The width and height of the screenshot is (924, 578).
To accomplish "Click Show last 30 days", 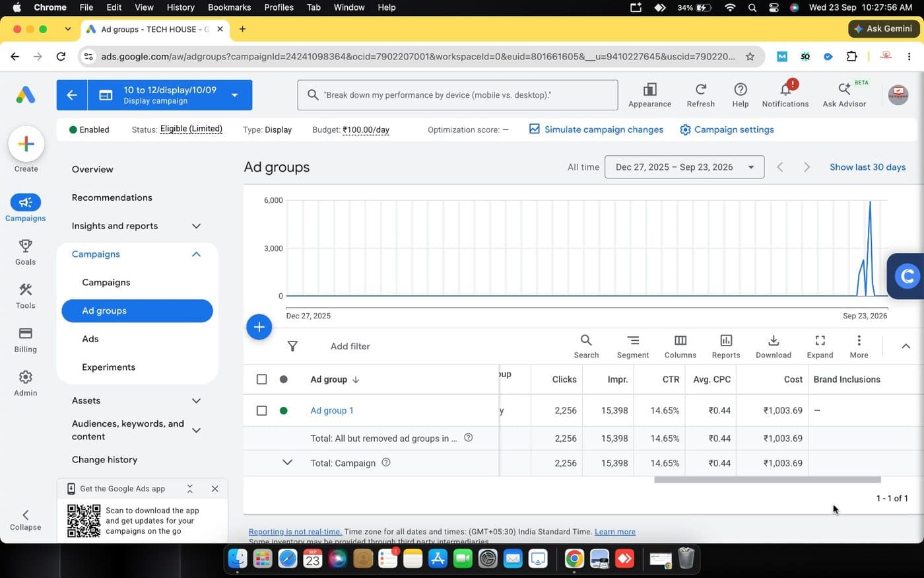I will click(x=867, y=167).
